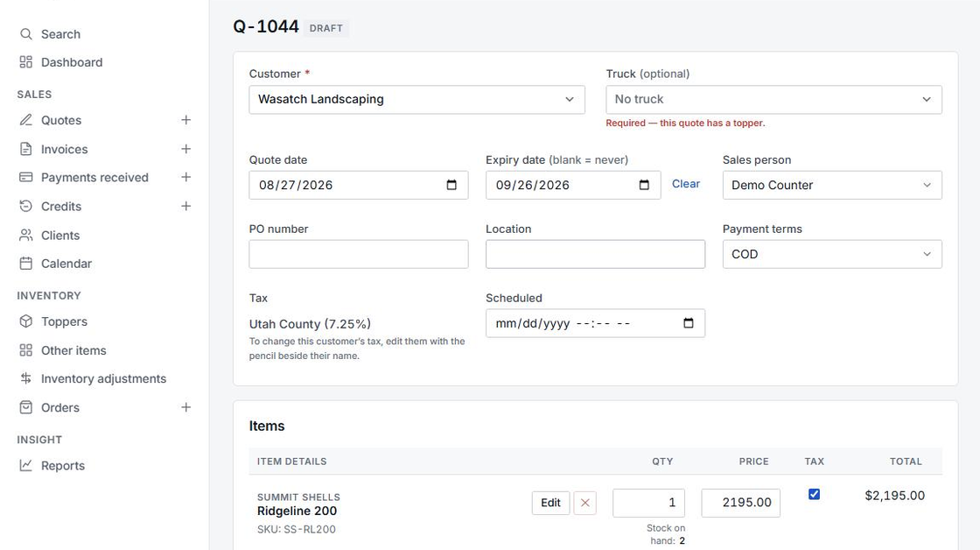Click the DRAFT status badge
The width and height of the screenshot is (980, 550).
[326, 28]
